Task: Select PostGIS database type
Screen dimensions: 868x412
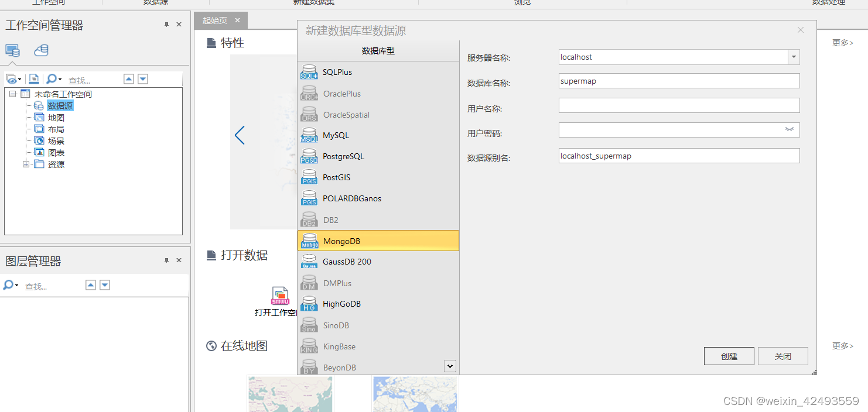Action: [x=378, y=177]
